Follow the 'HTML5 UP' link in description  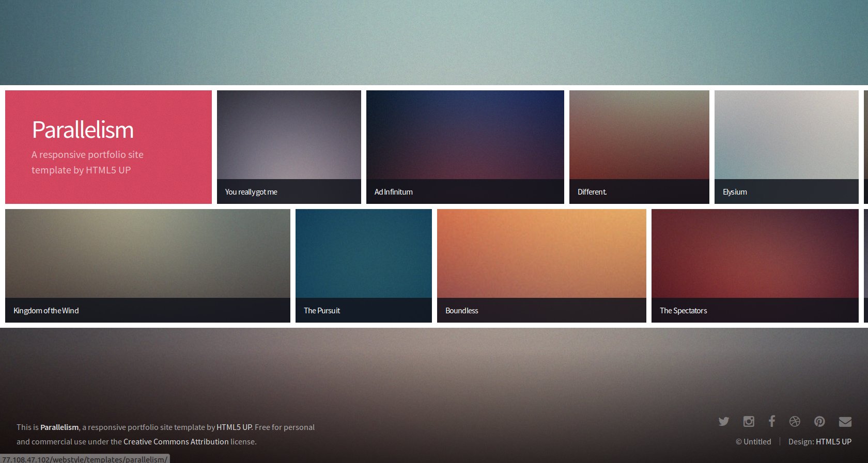(x=234, y=427)
